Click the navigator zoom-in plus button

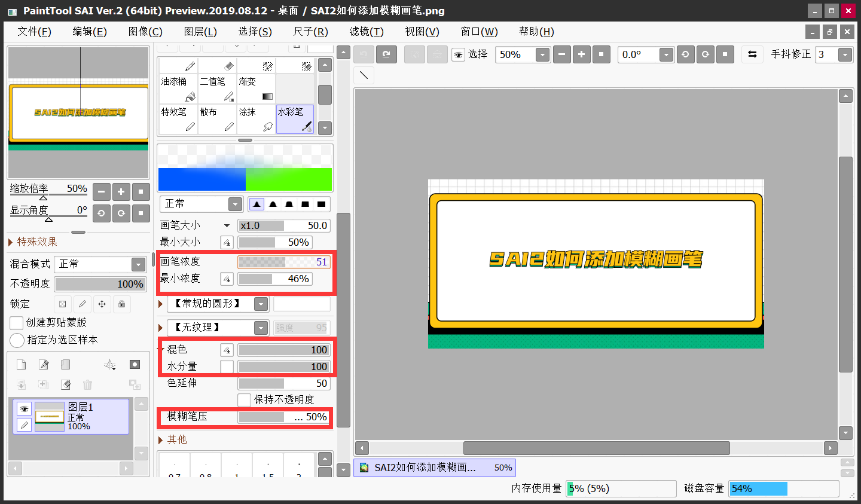tap(121, 192)
